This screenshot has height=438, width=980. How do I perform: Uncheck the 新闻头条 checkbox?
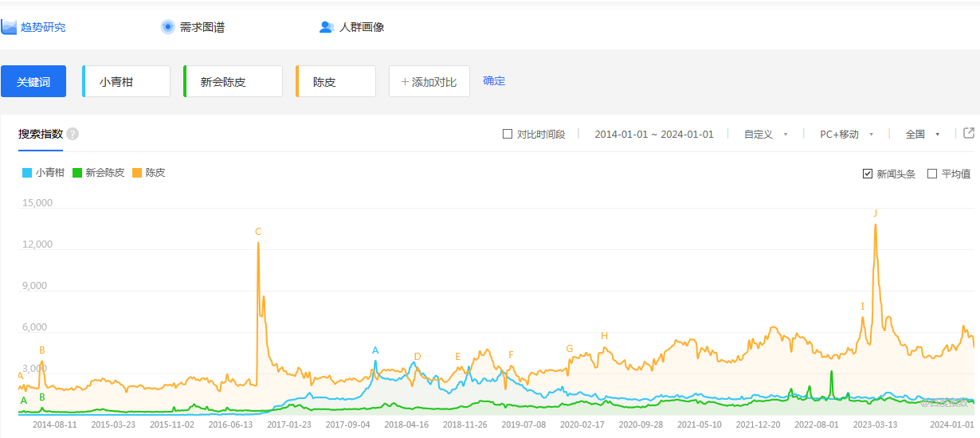(x=868, y=174)
